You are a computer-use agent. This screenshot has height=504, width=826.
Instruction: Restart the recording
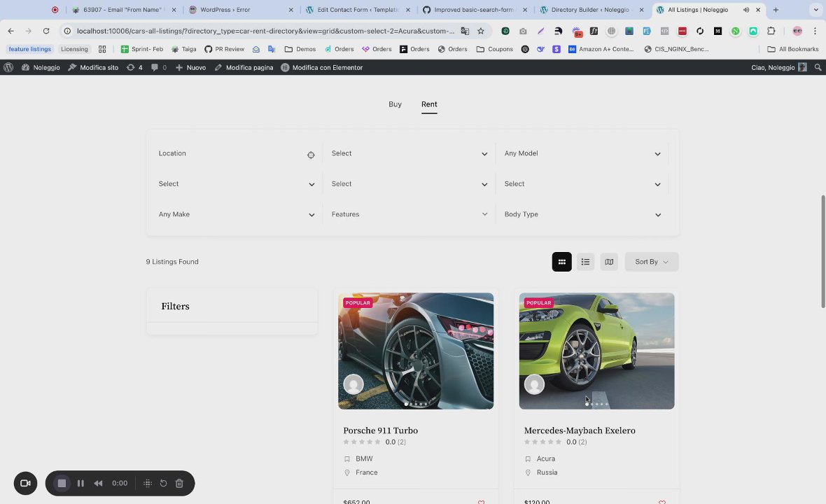pos(163,483)
